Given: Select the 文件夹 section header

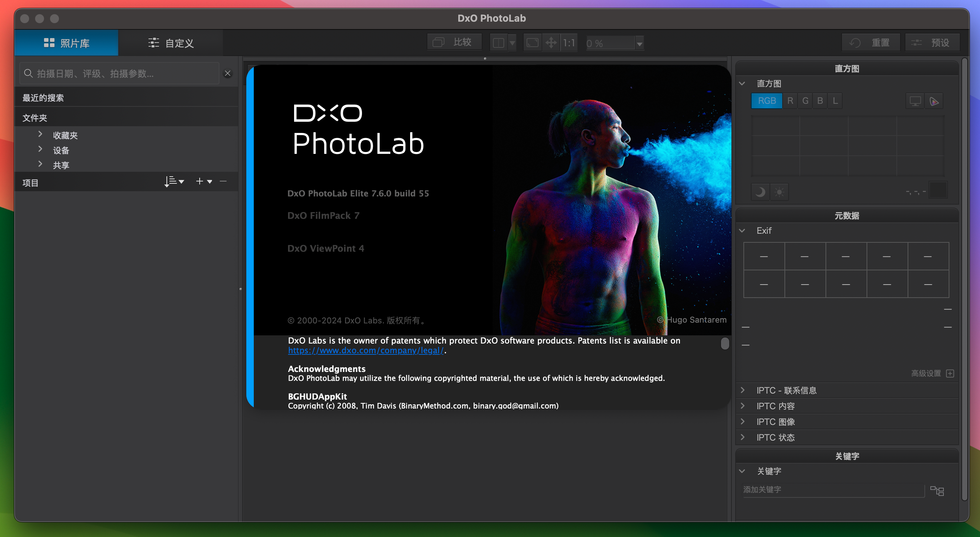Looking at the screenshot, I should tap(127, 118).
